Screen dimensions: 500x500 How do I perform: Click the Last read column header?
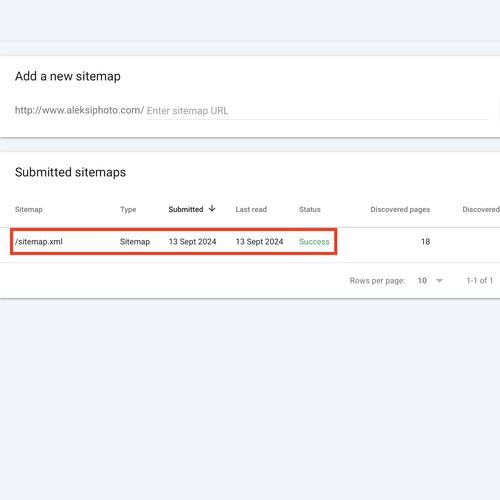pos(251,209)
